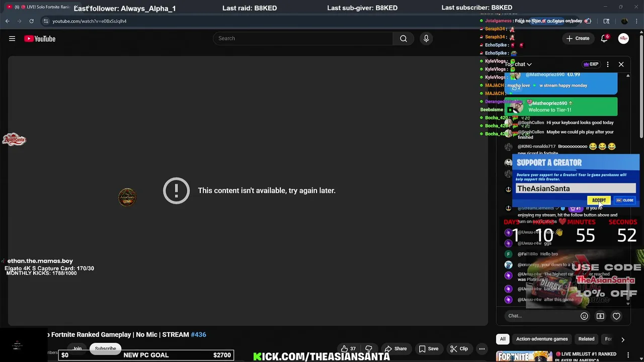Click the TheAsianSanta creator code field
The width and height of the screenshot is (644, 362).
pyautogui.click(x=576, y=189)
